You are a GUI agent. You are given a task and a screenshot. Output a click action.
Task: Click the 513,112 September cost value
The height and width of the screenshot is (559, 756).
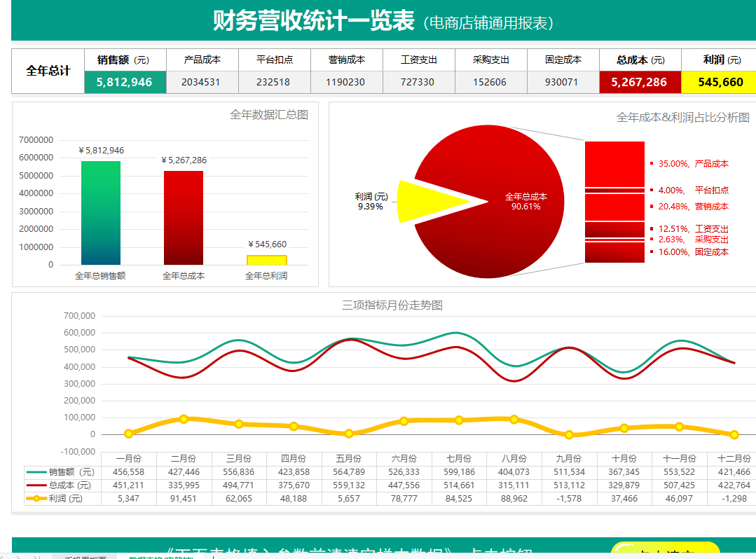569,485
